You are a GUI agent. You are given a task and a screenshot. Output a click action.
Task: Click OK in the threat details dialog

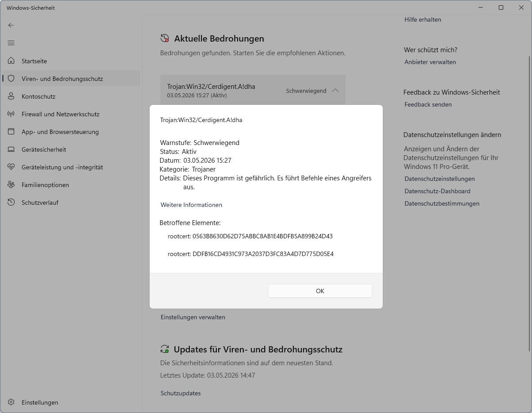[x=320, y=291]
